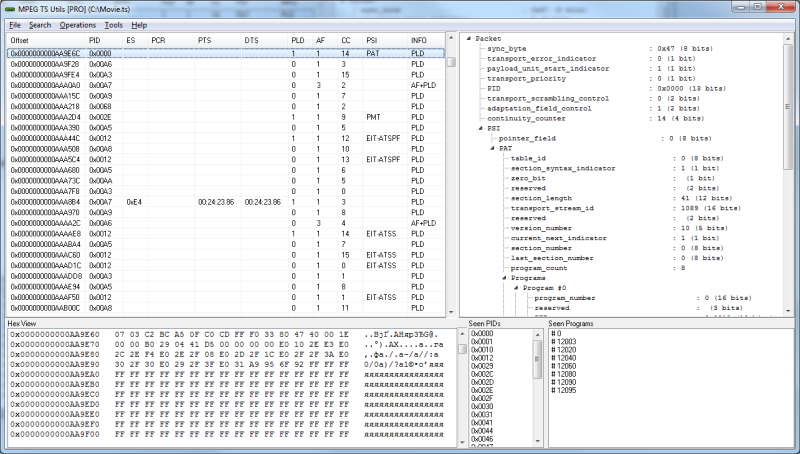
Task: Select section_length tree item
Action: pos(541,198)
